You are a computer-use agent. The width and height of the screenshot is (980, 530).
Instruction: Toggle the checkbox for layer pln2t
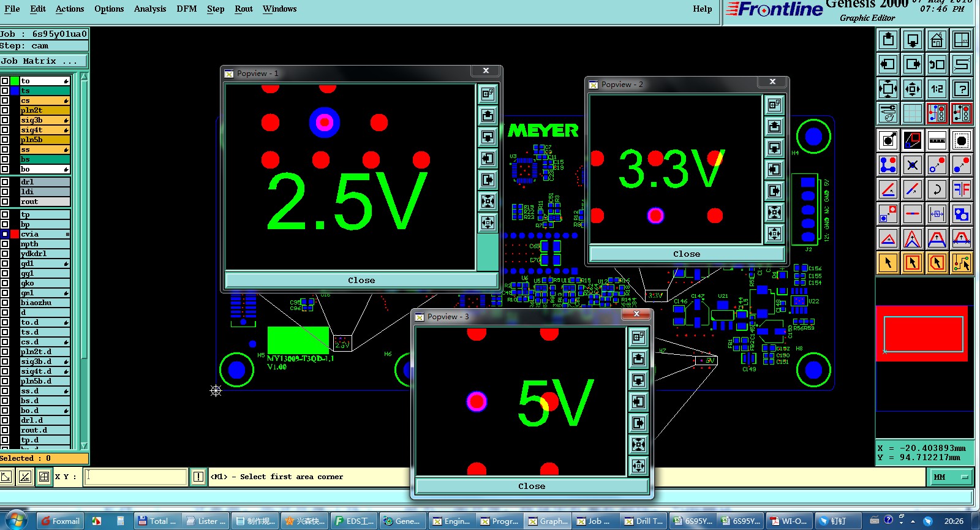[x=5, y=110]
